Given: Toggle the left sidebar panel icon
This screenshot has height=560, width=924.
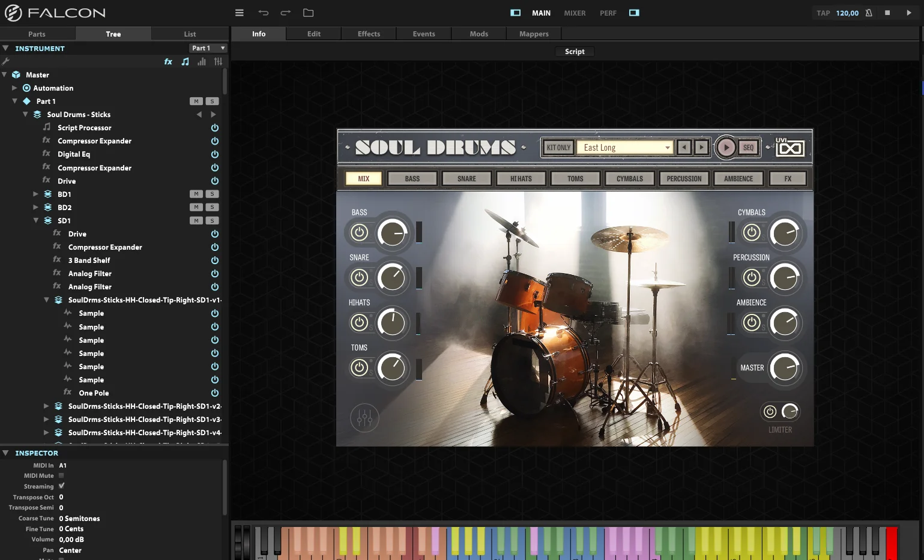Looking at the screenshot, I should point(515,13).
